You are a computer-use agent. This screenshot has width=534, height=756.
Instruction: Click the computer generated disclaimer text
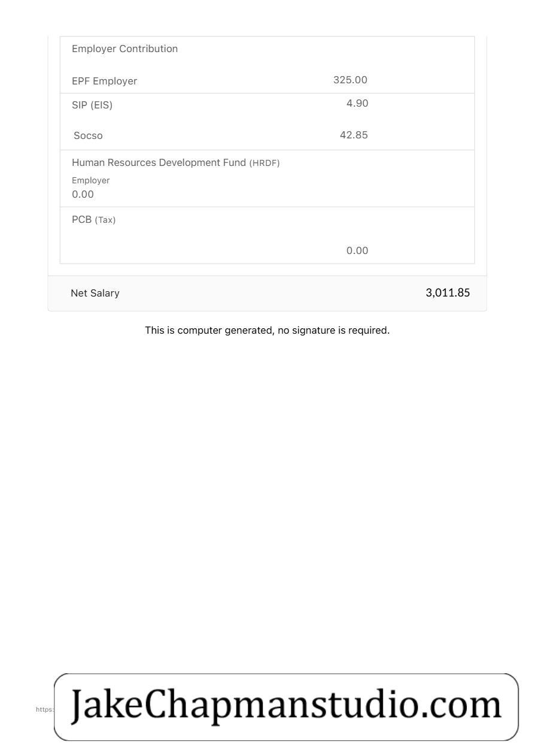(267, 330)
